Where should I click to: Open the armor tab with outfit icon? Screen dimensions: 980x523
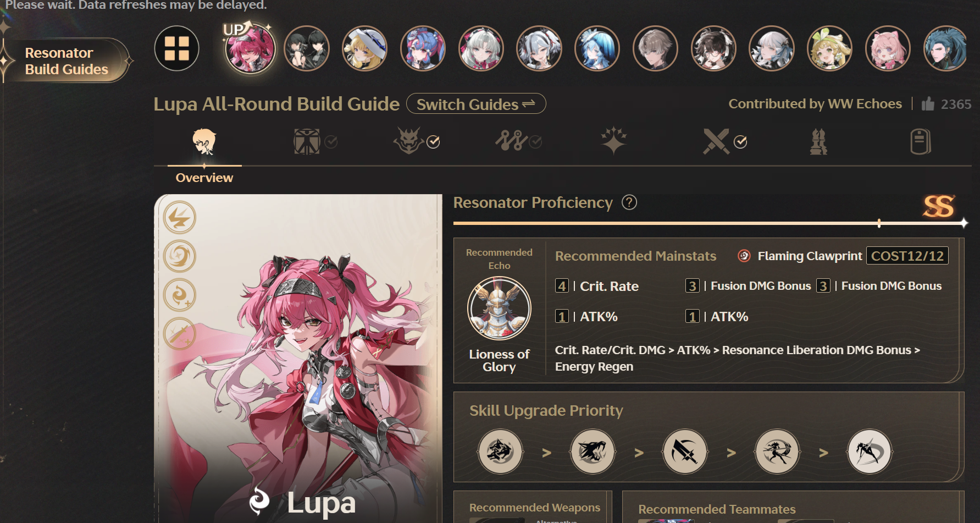pyautogui.click(x=307, y=141)
